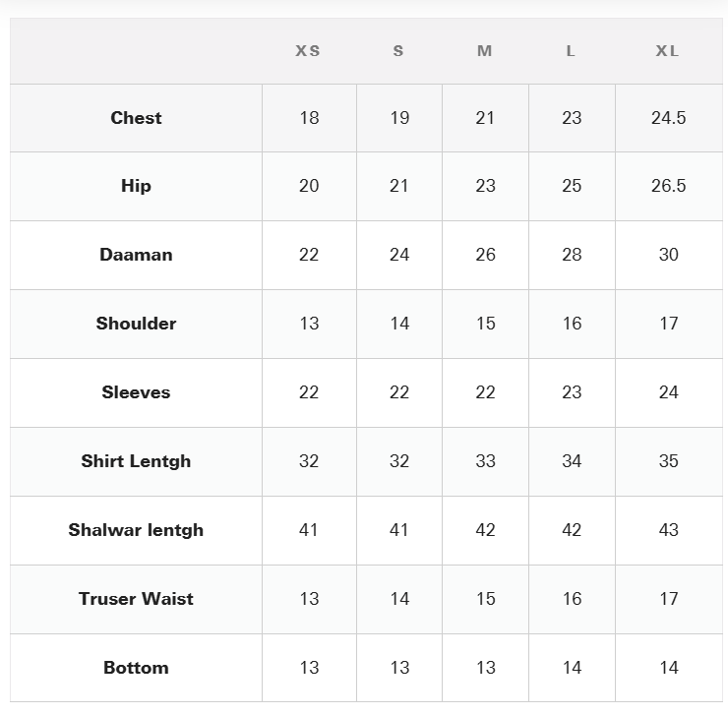This screenshot has height=715, width=728.
Task: Click the XS column header
Action: [308, 51]
